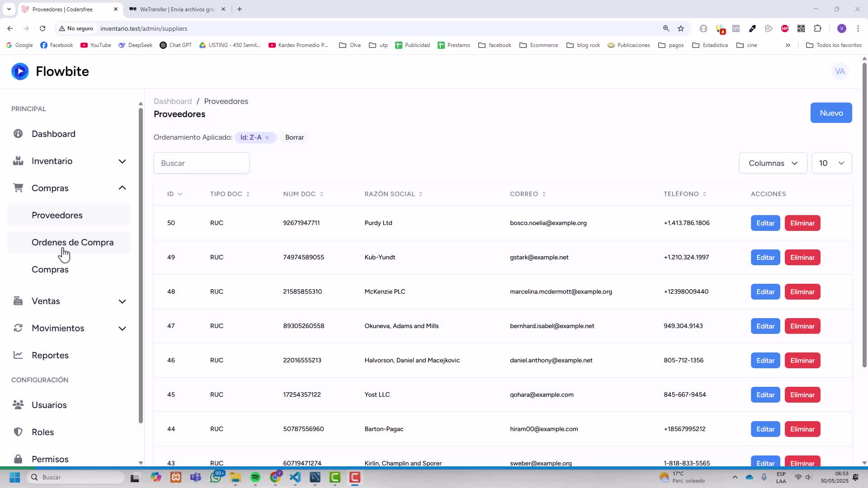This screenshot has height=488, width=868.
Task: Open the Chrome extensions puzzle icon
Action: (x=817, y=28)
